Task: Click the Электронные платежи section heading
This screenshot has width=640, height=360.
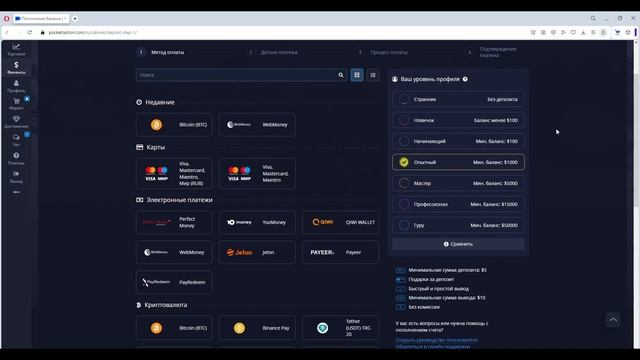Action: pyautogui.click(x=179, y=200)
